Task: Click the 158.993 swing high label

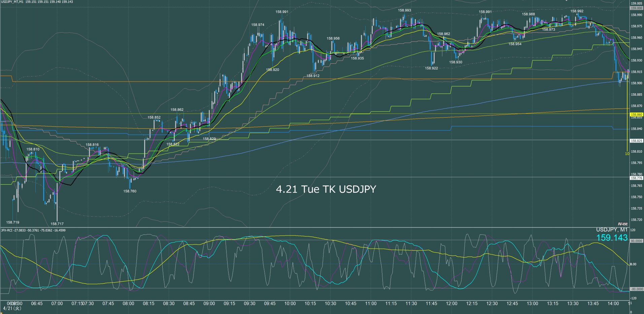Action: coord(404,10)
